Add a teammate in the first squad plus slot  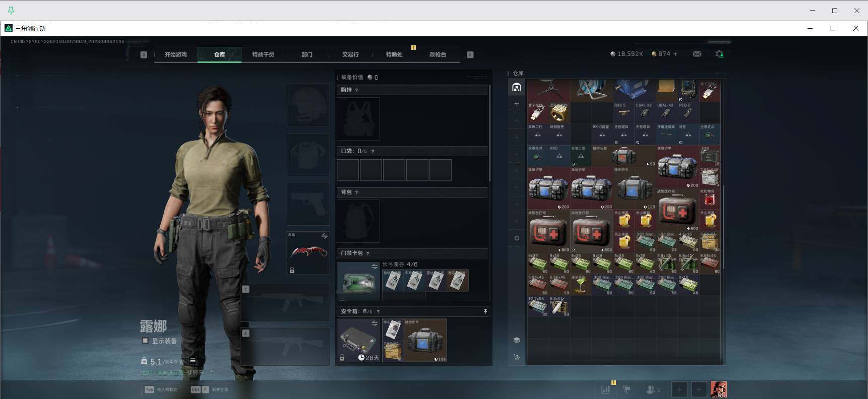[679, 389]
